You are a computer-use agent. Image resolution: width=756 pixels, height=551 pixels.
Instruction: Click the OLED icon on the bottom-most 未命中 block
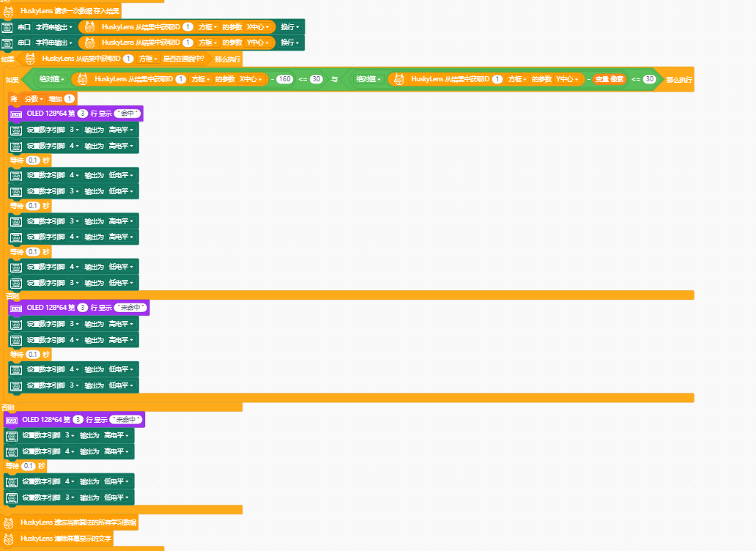11,420
